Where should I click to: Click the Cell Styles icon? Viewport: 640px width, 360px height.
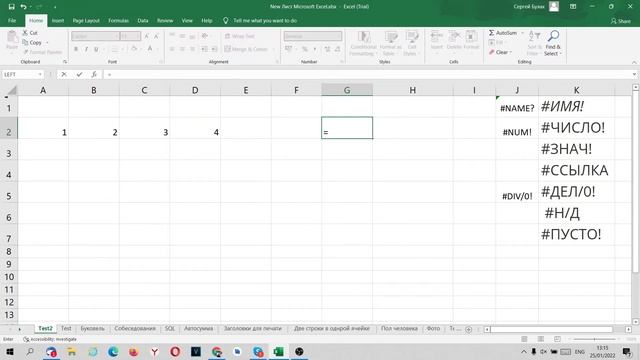(x=411, y=37)
